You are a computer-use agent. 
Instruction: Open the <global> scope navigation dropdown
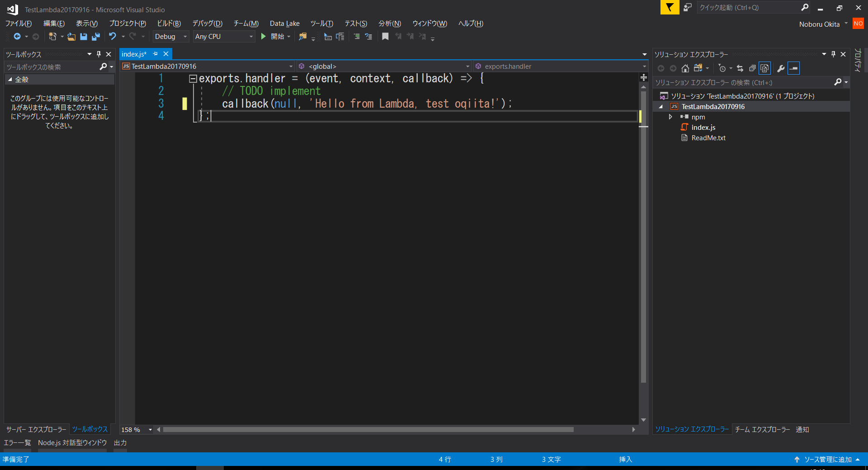click(x=383, y=66)
